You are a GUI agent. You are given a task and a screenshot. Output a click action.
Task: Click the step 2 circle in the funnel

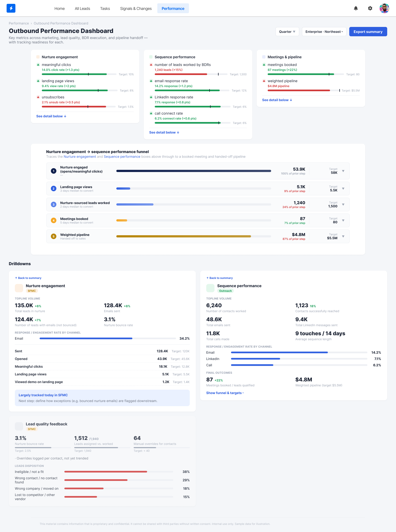[54, 189]
